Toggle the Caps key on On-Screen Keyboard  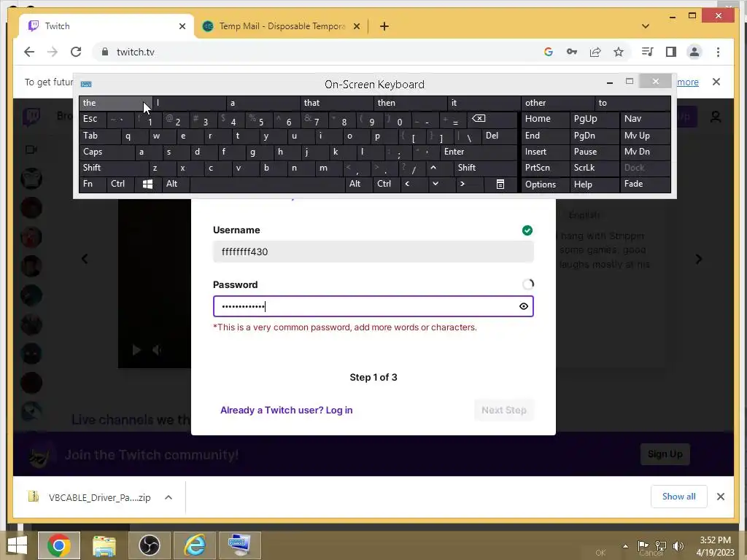[x=107, y=152]
